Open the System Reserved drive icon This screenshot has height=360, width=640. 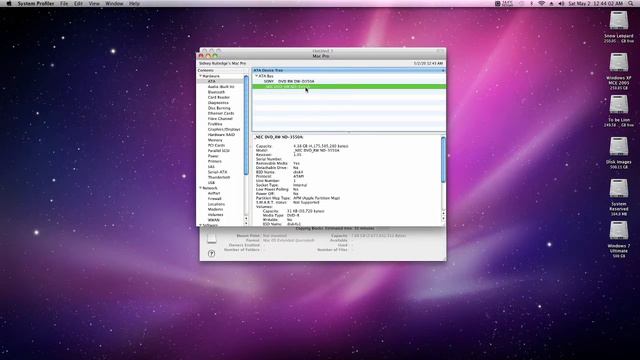coord(618,189)
